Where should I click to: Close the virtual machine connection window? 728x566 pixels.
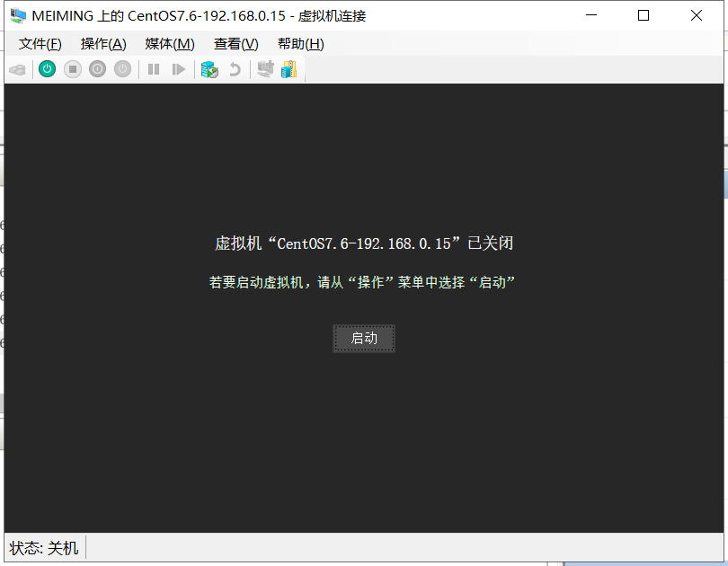[x=696, y=15]
